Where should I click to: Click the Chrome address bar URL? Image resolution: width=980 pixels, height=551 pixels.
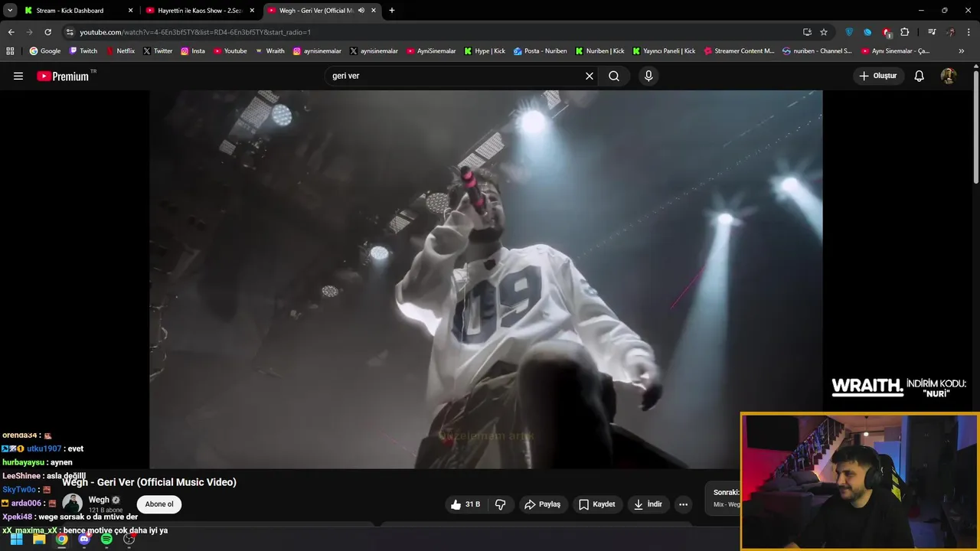[194, 32]
